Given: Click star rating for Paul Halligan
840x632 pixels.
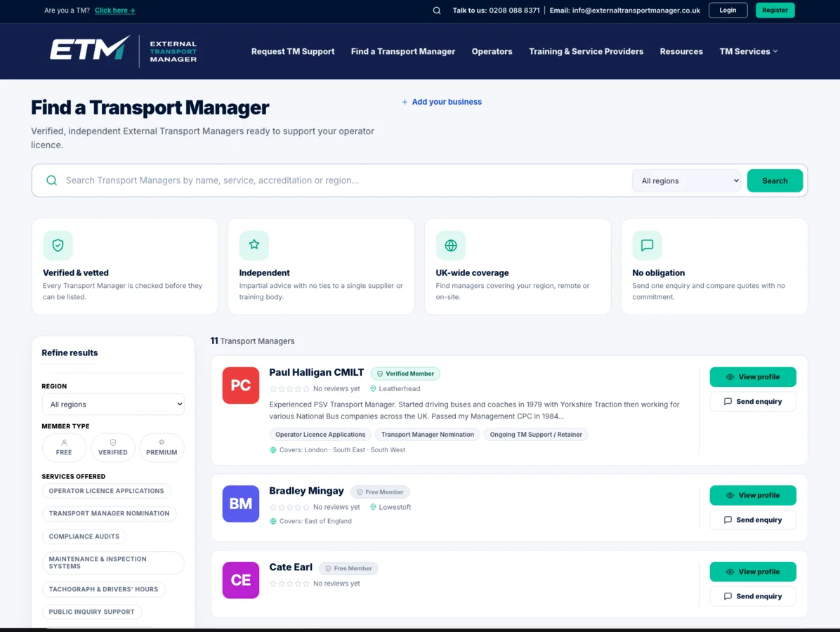Looking at the screenshot, I should [289, 389].
